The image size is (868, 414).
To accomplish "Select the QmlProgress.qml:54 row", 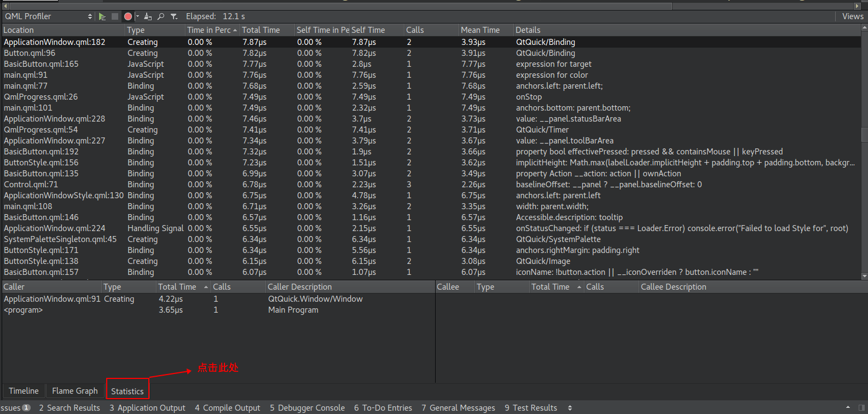I will (431, 130).
